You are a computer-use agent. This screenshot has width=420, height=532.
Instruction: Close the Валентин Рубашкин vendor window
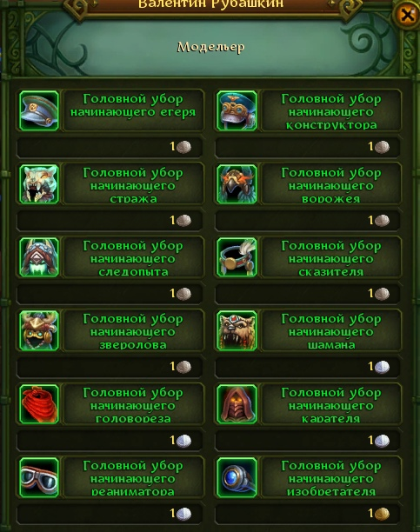406,15
